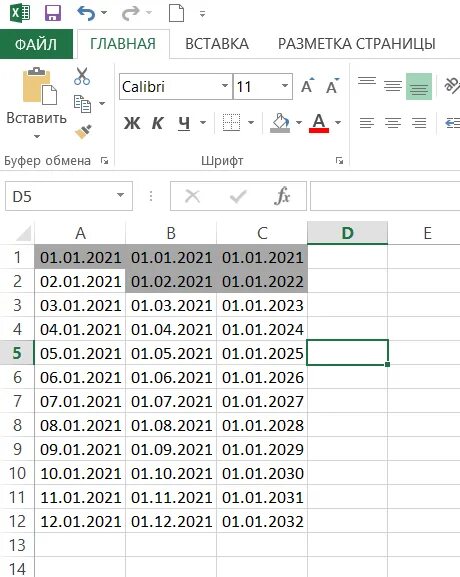This screenshot has width=460, height=577.
Task: Click the Excel application icon
Action: (20, 13)
